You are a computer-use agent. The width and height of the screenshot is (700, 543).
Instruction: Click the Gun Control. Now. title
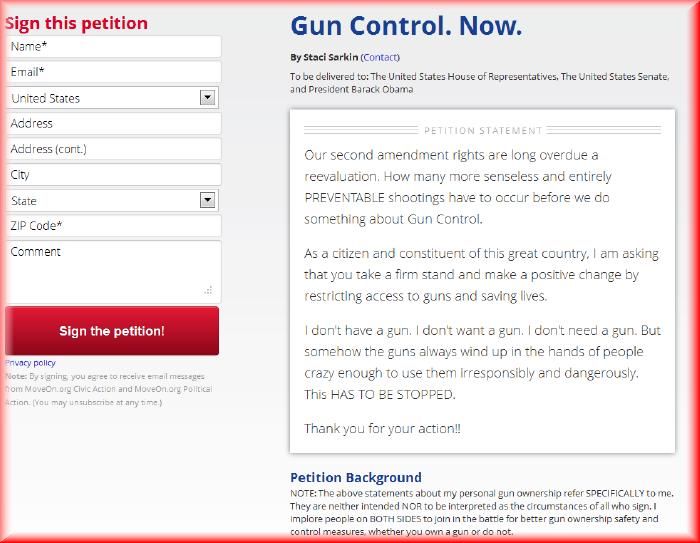(406, 26)
